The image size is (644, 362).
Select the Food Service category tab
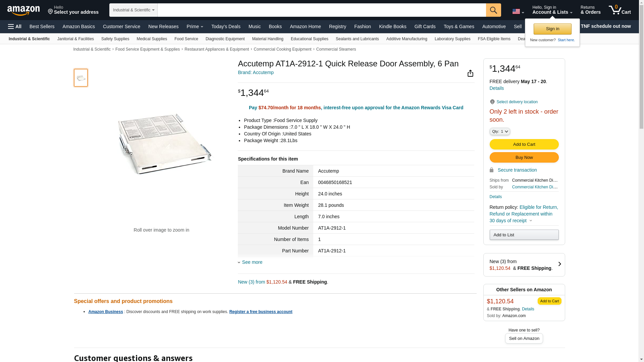(x=186, y=39)
